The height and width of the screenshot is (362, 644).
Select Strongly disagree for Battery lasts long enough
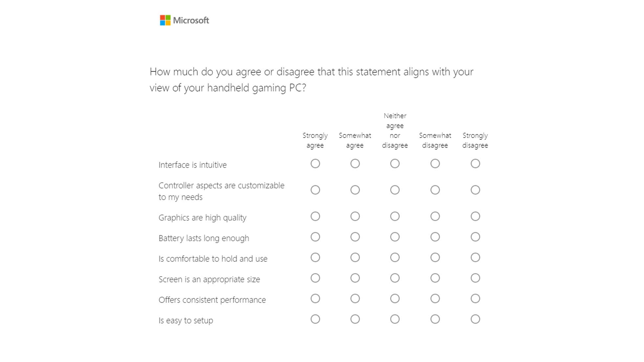click(475, 237)
